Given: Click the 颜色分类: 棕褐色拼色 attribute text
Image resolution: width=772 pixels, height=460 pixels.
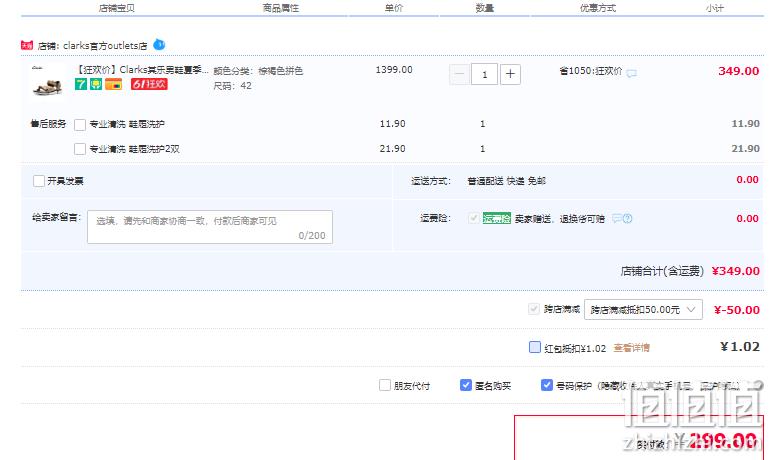Looking at the screenshot, I should tap(258, 71).
